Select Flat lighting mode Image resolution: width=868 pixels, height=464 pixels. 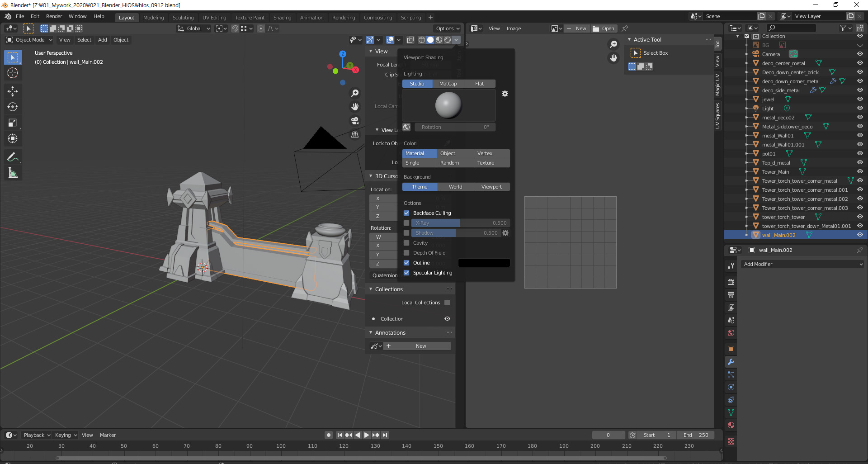click(479, 84)
